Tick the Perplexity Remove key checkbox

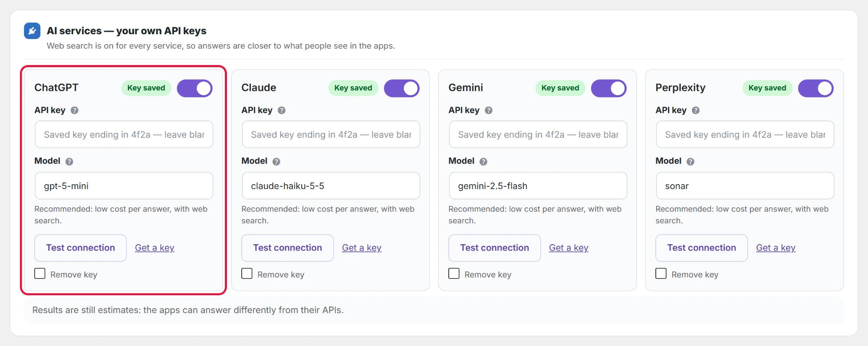[661, 274]
